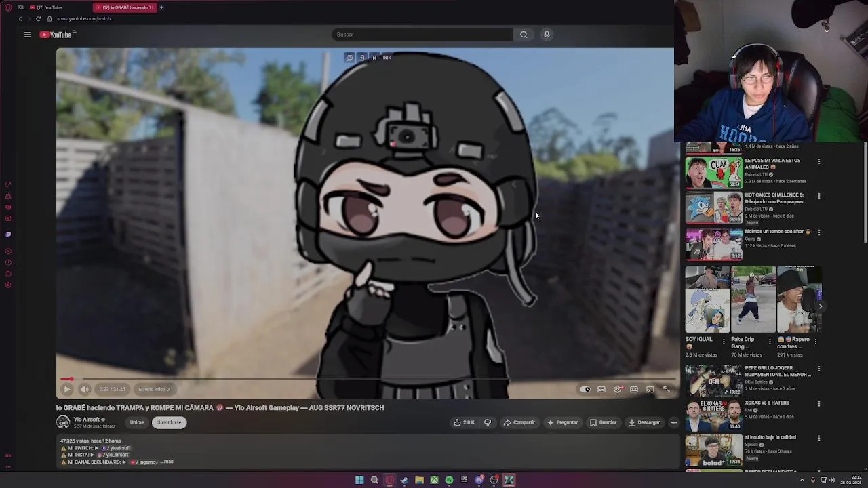This screenshot has width=868, height=488.
Task: Click the 'PEPE GRILLO JOQERR RODAMIENTO' video title
Action: coord(778,371)
